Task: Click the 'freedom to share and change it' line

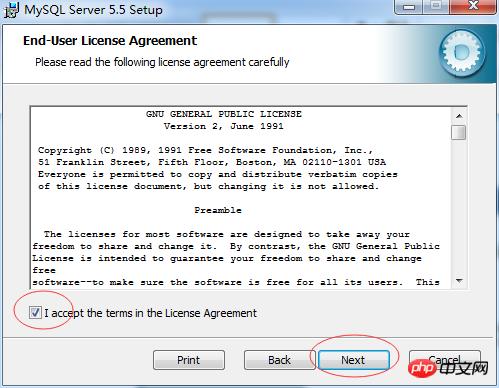Action: (x=236, y=246)
